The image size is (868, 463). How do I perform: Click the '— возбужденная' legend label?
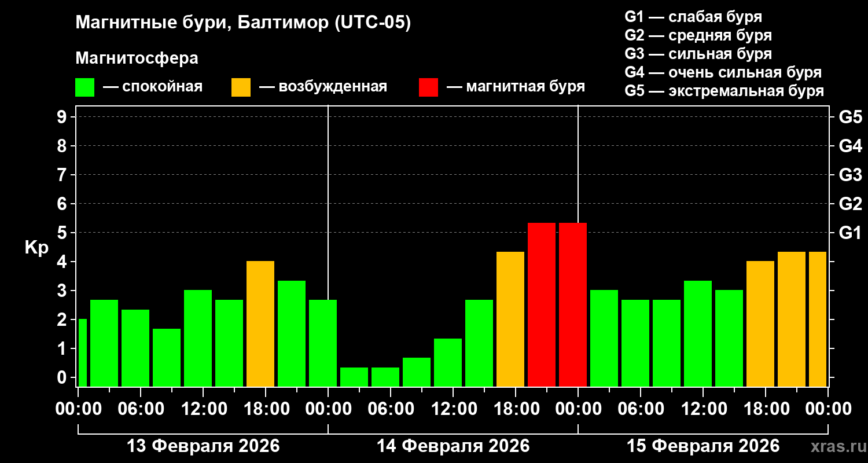click(323, 87)
